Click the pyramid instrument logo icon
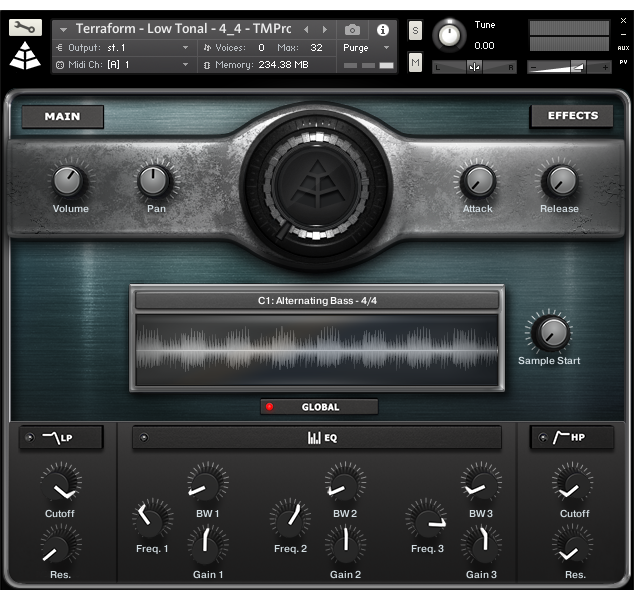The image size is (635, 600). (25, 56)
